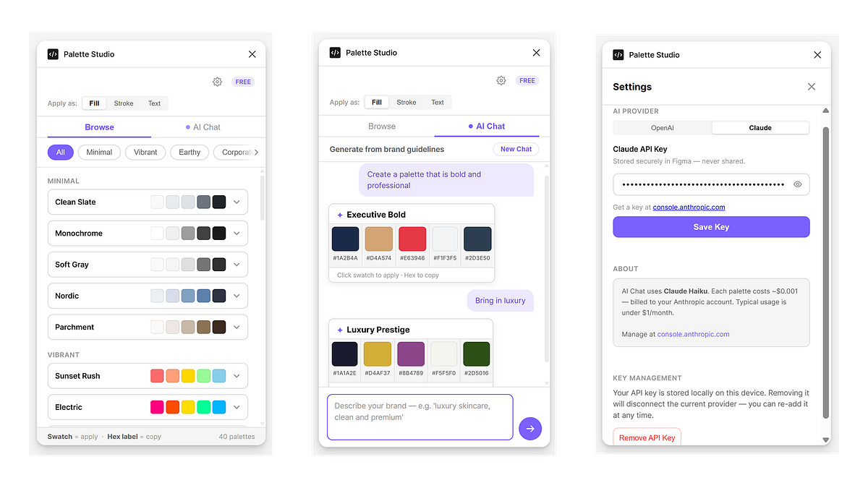The width and height of the screenshot is (868, 488).
Task: Toggle API key visibility eye icon
Action: click(x=798, y=184)
